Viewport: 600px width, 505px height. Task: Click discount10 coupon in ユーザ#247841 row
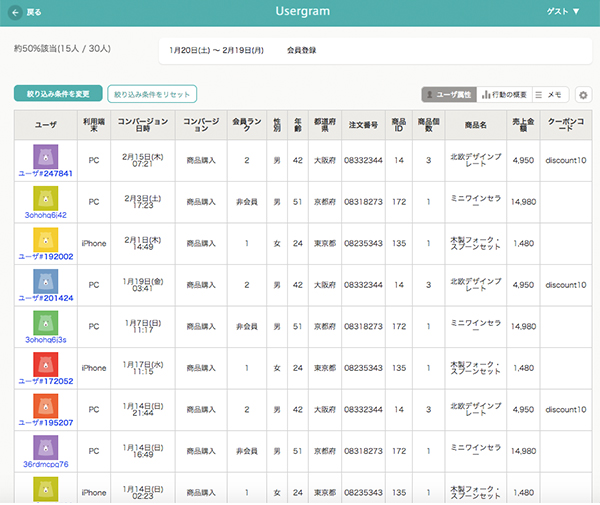point(566,161)
